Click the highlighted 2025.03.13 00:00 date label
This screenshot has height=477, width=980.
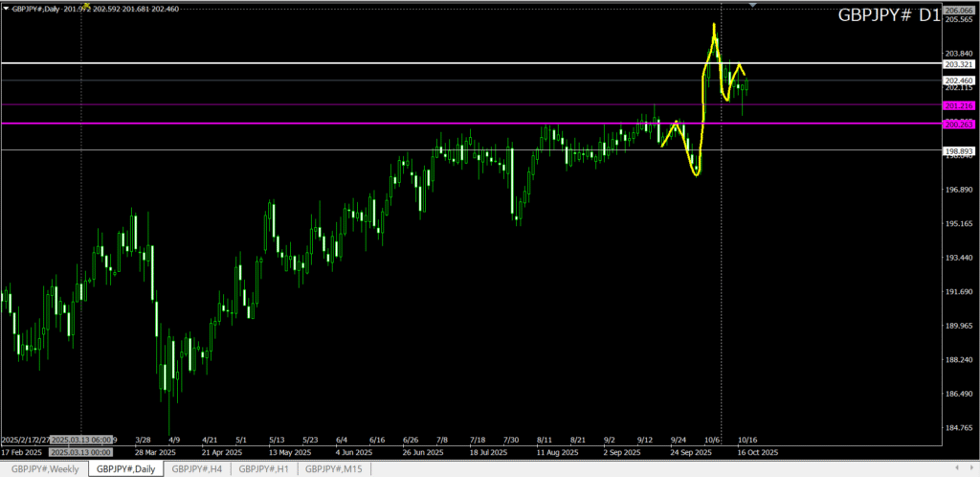pyautogui.click(x=81, y=451)
